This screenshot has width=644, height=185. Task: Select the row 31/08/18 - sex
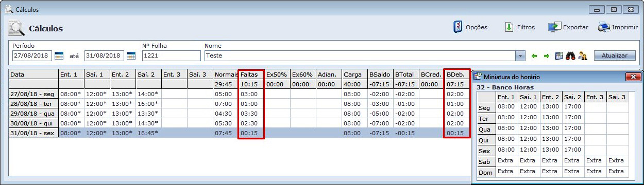240,133
